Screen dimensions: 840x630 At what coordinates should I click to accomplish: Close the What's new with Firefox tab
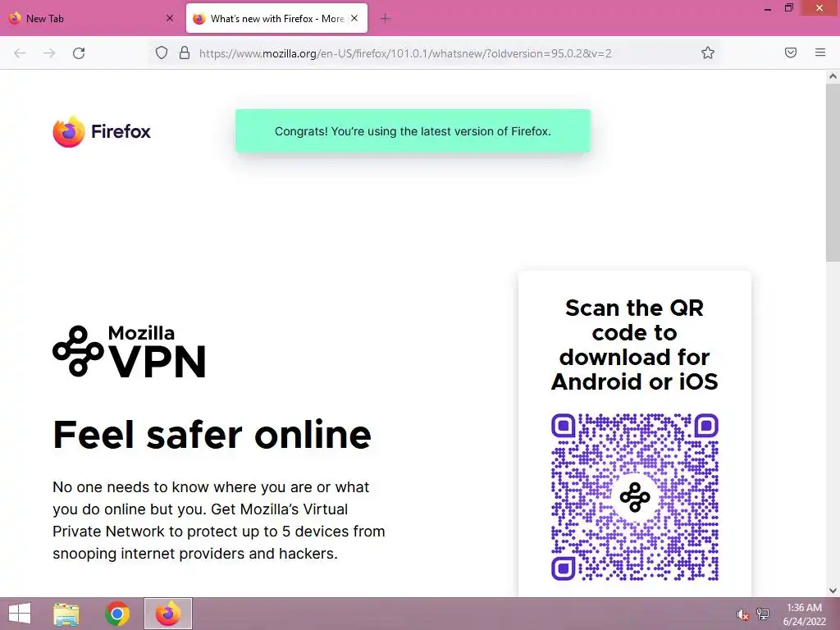pos(354,18)
